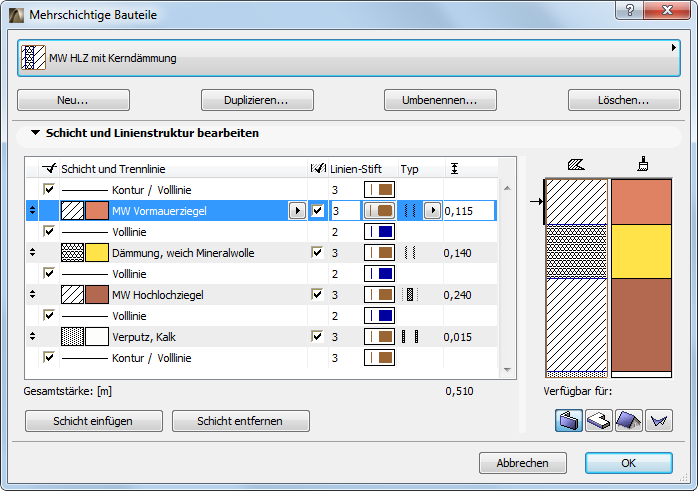698x491 pixels.
Task: Select the Verputz, Kalk layer row
Action: (x=262, y=337)
